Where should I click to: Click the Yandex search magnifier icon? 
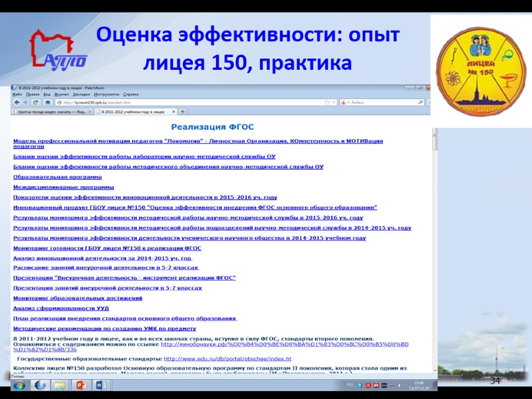tap(420, 101)
